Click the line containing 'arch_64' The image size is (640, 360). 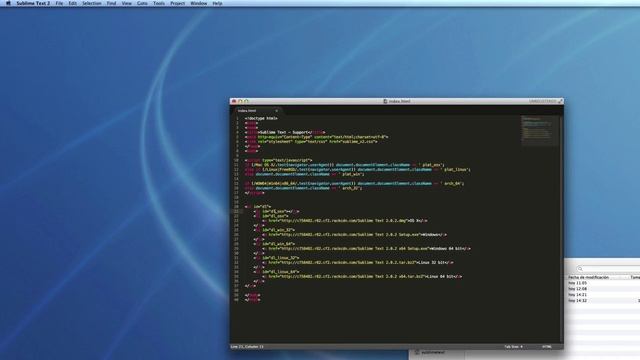(354, 184)
